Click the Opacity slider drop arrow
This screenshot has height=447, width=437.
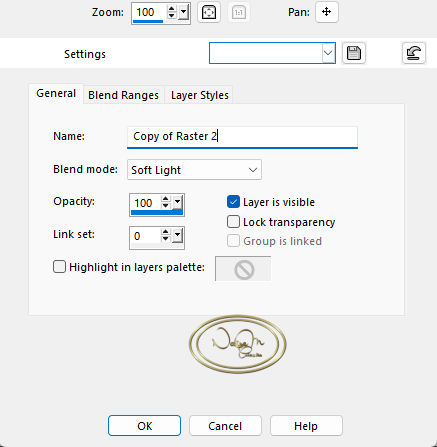pos(177,202)
